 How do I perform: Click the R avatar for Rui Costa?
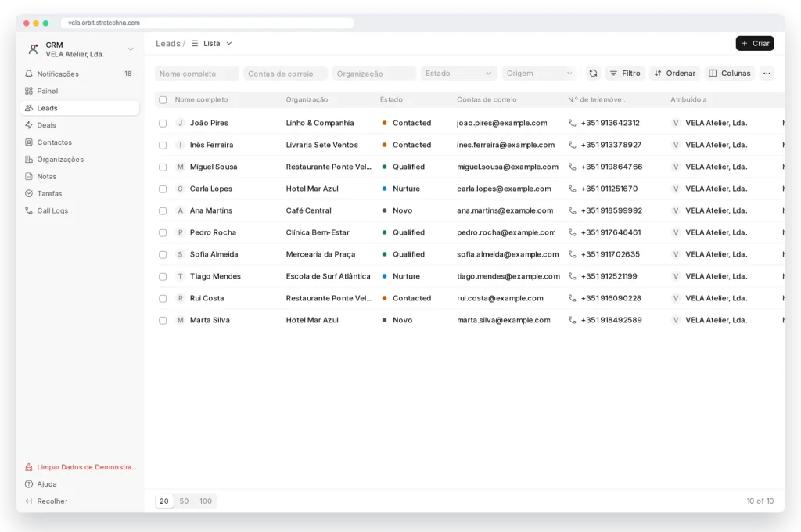(181, 298)
